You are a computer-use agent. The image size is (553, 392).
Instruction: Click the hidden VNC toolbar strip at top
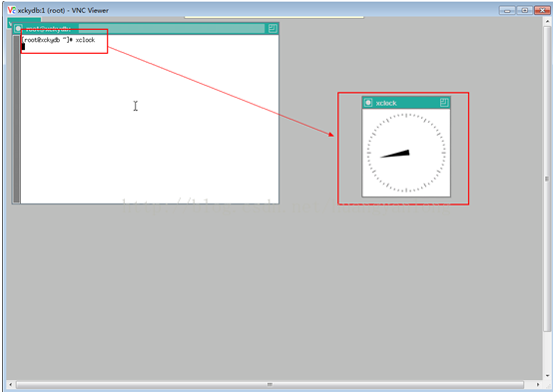(x=274, y=17)
